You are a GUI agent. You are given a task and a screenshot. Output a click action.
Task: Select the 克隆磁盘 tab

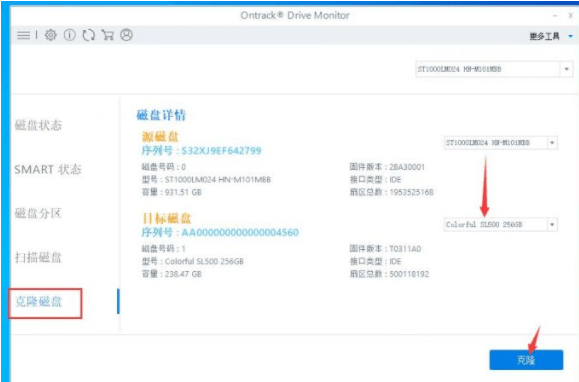38,302
